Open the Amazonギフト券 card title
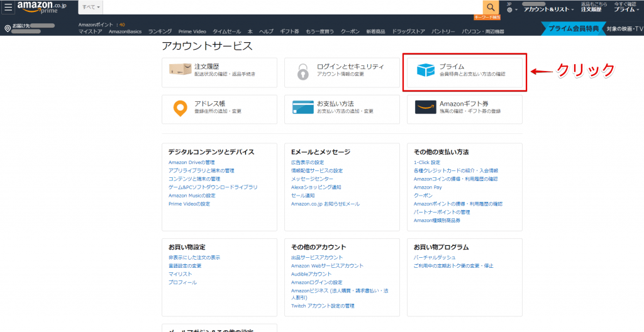The image size is (644, 332). 464,104
